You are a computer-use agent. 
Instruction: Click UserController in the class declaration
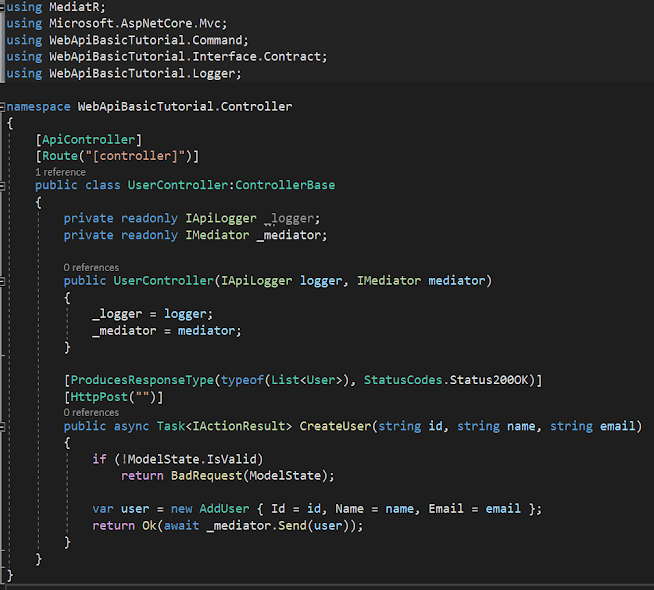[178, 185]
